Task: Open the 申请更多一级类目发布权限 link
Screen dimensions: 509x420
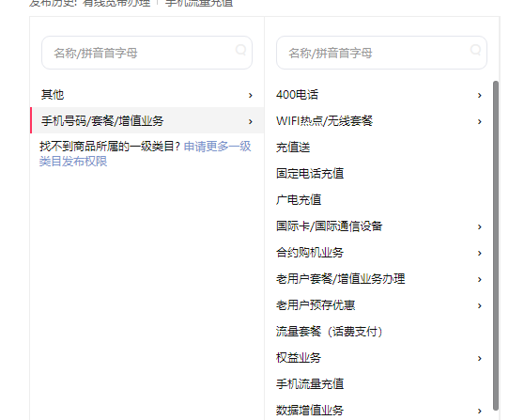Action: click(146, 154)
